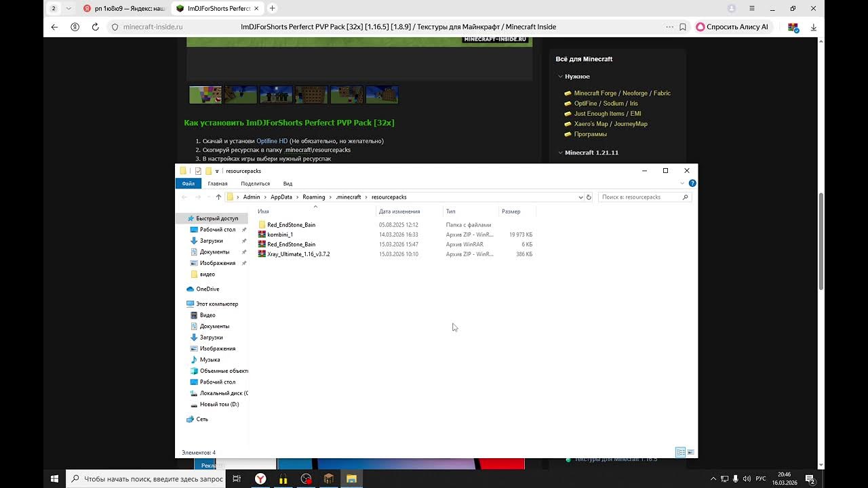Click the РУС language indicator
The width and height of the screenshot is (868, 488).
click(x=761, y=479)
